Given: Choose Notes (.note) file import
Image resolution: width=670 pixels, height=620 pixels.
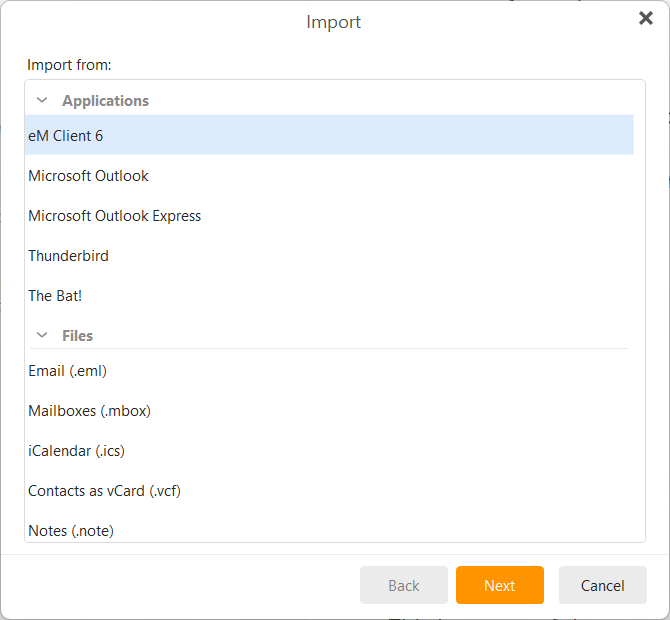Looking at the screenshot, I should pos(329,530).
